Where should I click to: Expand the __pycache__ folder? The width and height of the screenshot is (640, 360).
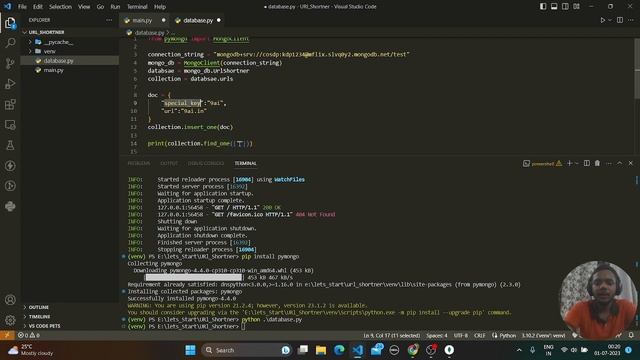30,42
